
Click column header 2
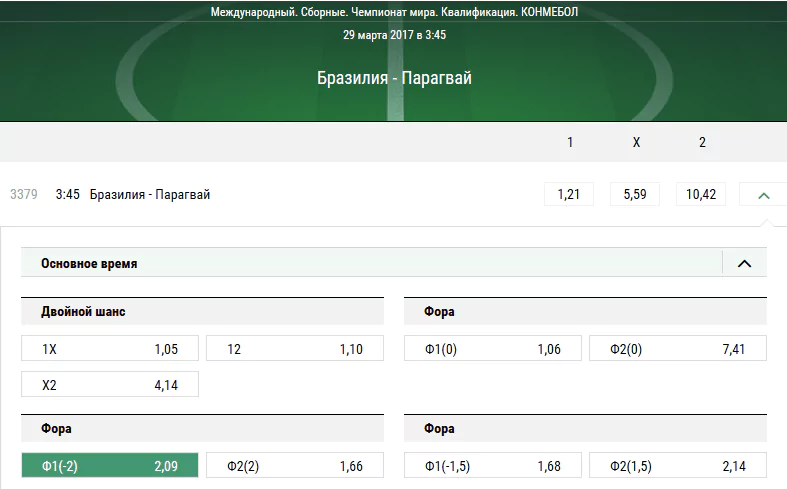(702, 142)
